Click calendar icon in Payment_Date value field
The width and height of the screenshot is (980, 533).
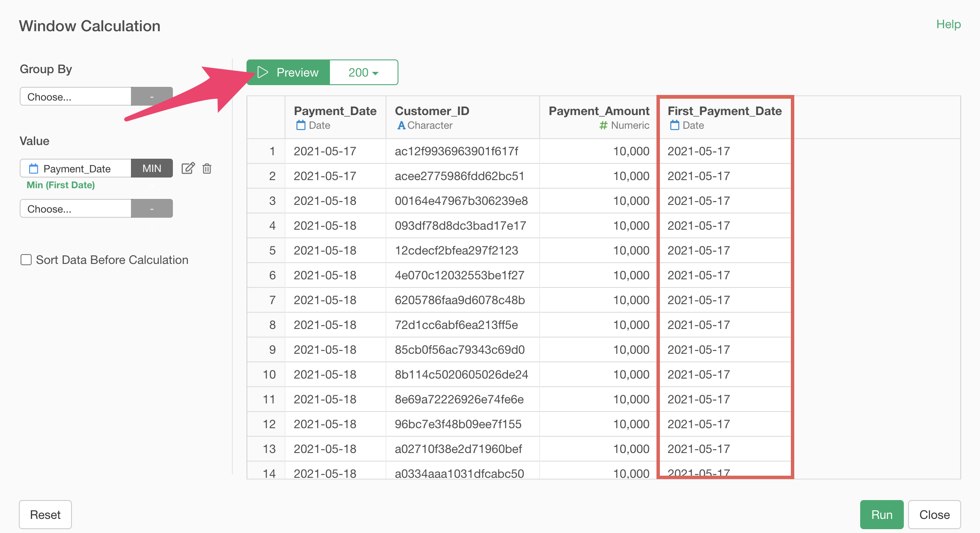(33, 169)
